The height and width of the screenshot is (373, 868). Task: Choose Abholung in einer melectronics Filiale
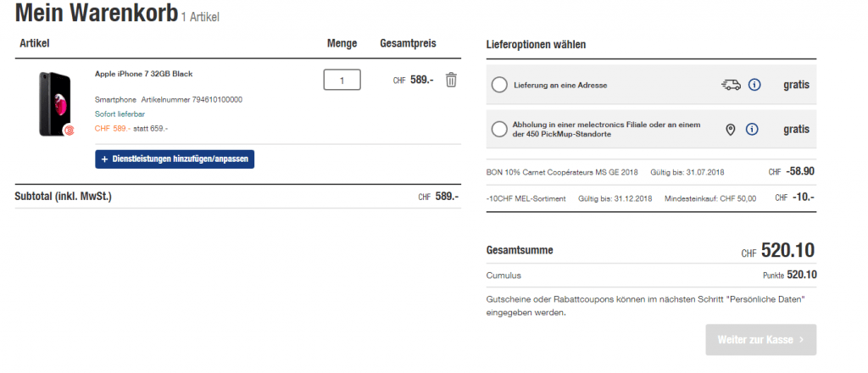click(499, 130)
